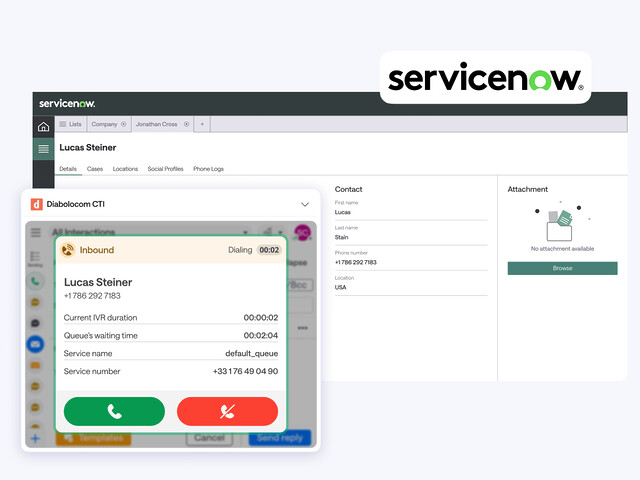Click the Diabolocom CTI logo icon
This screenshot has height=480, width=640.
coord(36,204)
